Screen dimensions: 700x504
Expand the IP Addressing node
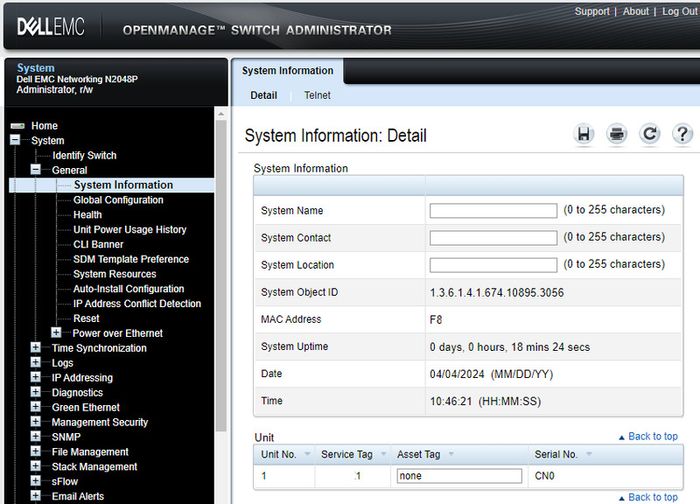[35, 377]
